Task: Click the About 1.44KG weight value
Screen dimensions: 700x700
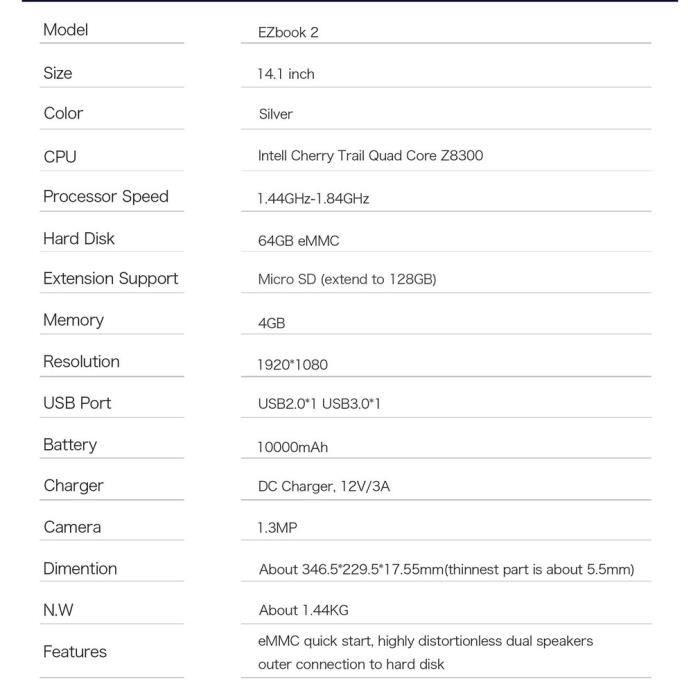Action: (303, 610)
